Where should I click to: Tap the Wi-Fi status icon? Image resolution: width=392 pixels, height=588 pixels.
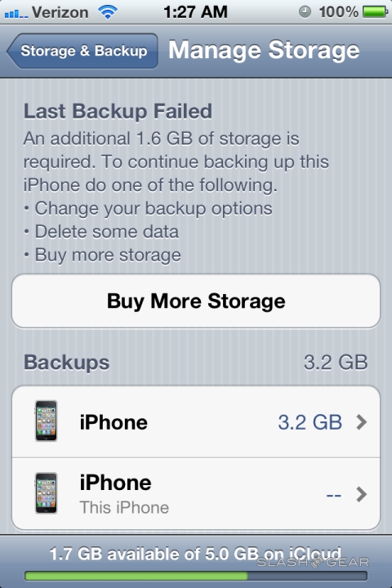click(107, 12)
